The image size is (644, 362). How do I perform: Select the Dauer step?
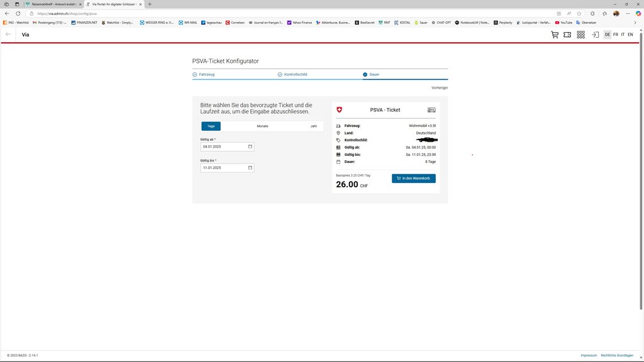[371, 74]
